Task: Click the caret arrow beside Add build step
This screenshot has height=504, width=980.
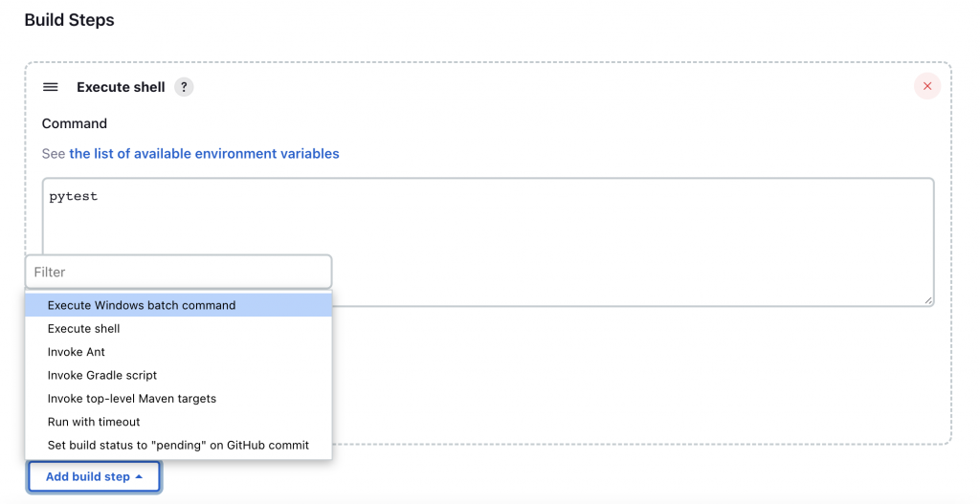Action: coord(139,476)
